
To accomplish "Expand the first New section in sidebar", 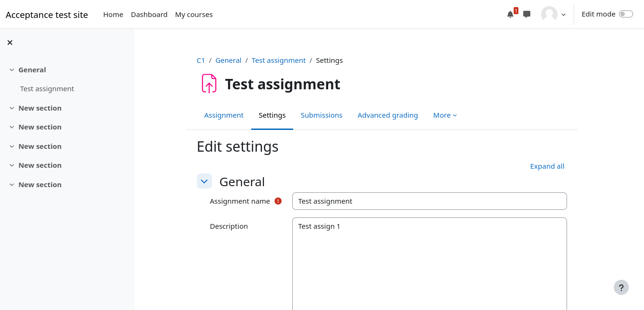I will coord(12,108).
